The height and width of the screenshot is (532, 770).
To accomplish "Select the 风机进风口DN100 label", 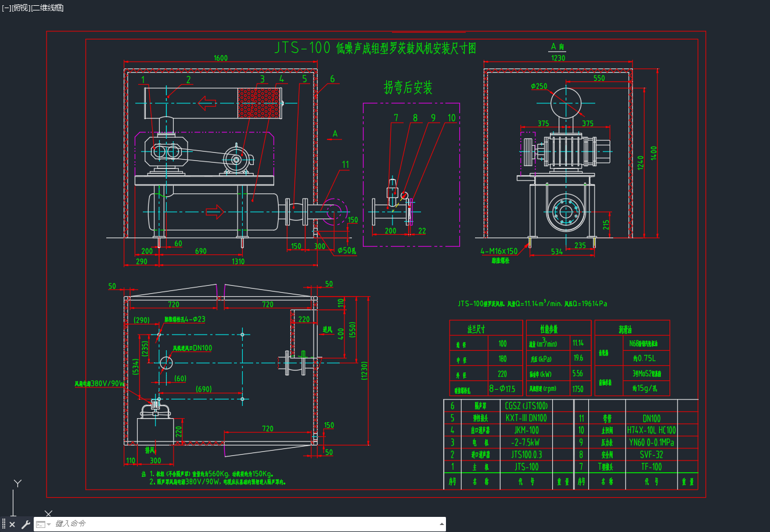I will coord(192,348).
